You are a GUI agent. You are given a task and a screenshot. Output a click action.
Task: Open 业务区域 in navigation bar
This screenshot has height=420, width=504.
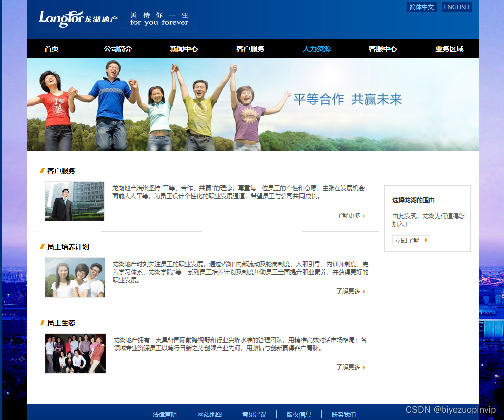449,49
